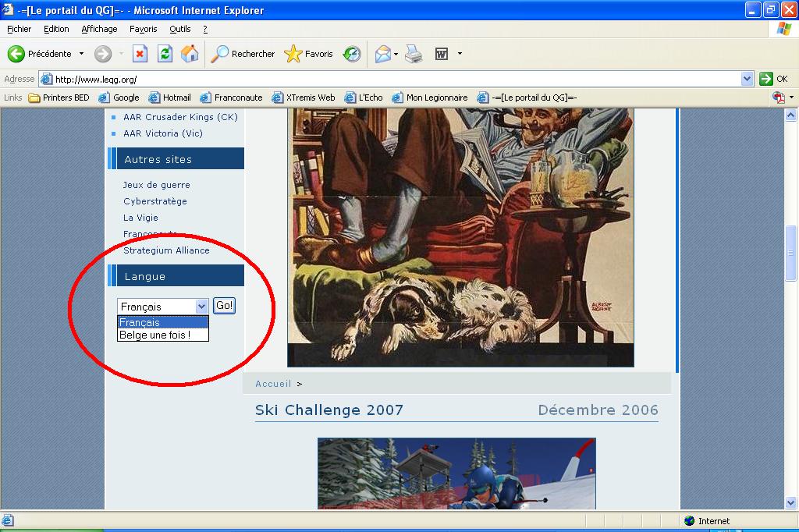This screenshot has height=532, width=799.
Task: Open the Fichier menu
Action: click(19, 29)
